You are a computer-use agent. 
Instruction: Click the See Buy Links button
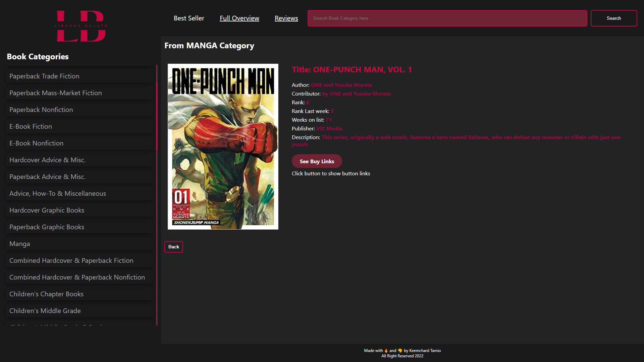[x=317, y=161]
